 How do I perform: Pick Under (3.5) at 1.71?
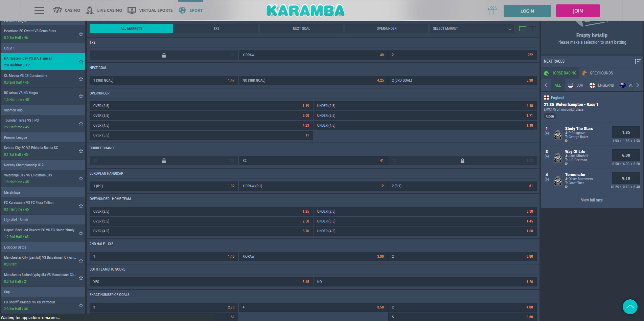[x=425, y=115]
